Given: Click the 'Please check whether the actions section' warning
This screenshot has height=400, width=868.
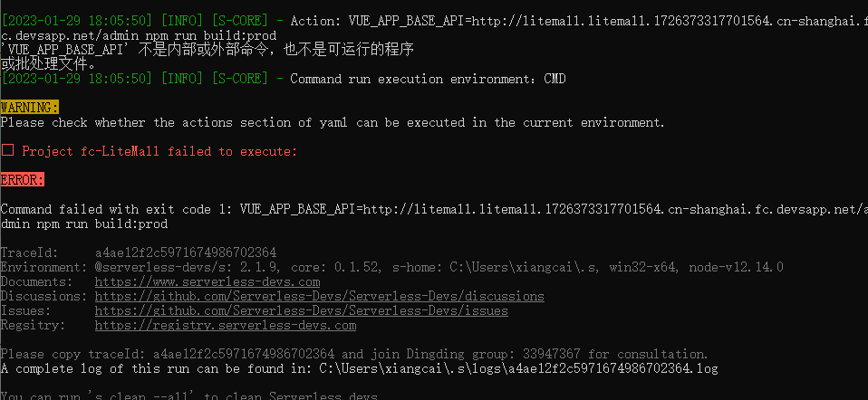Looking at the screenshot, I should (x=333, y=122).
